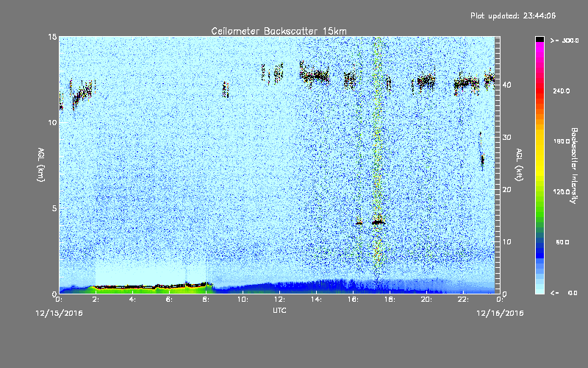The image size is (588, 368).
Task: Click the 10 km tick label
Action: pyautogui.click(x=52, y=122)
